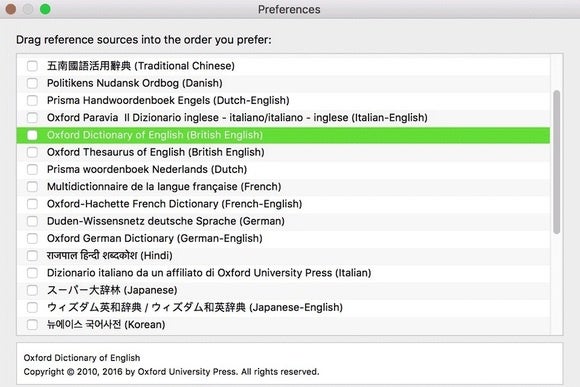The height and width of the screenshot is (387, 580).
Task: Select the (Japanese) dictionary row text
Action: coord(112,290)
